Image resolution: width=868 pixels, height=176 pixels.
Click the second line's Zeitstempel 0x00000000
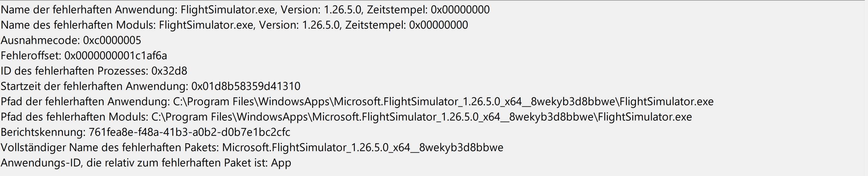439,25
